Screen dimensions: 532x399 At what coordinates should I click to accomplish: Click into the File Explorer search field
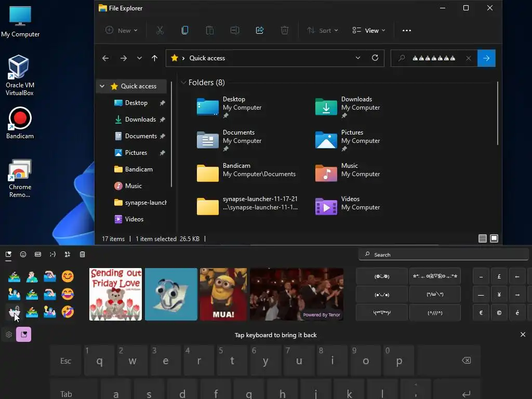coord(434,58)
